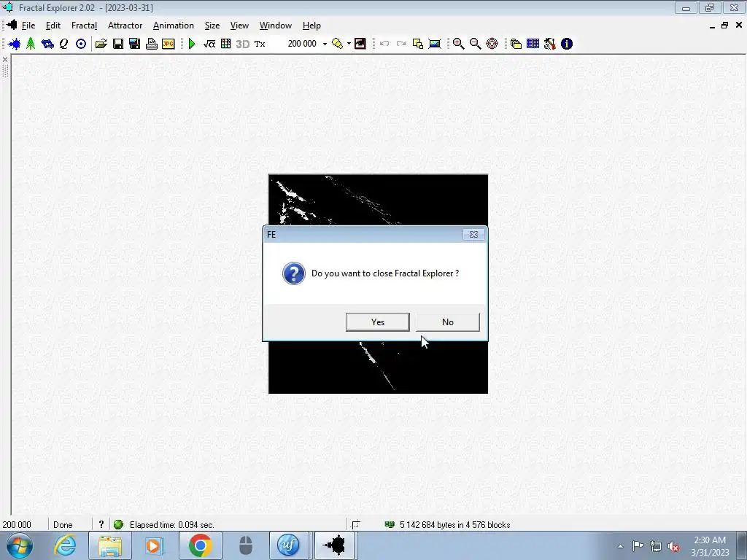
Task: Open the Window menu
Action: pos(275,26)
